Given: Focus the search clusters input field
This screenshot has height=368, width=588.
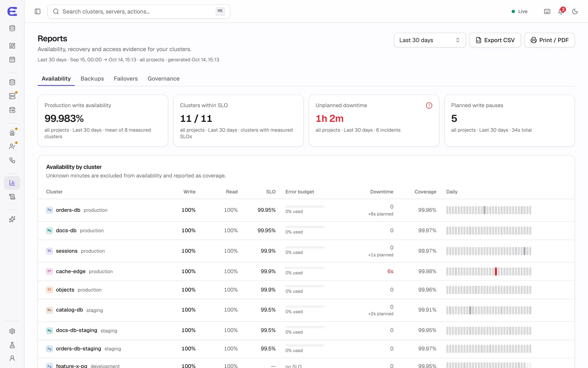Looking at the screenshot, I should coord(139,11).
